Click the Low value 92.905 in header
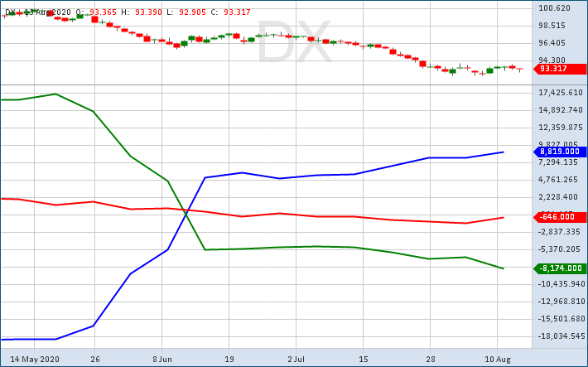This screenshot has height=367, width=588. pyautogui.click(x=192, y=12)
